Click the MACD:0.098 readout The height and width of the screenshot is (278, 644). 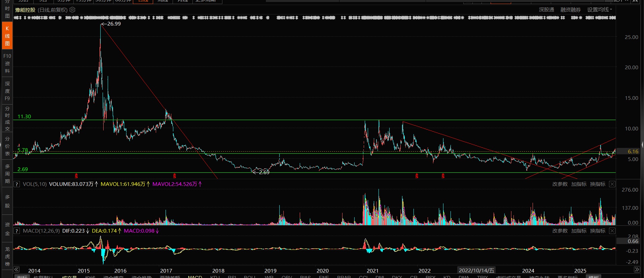tap(142, 231)
